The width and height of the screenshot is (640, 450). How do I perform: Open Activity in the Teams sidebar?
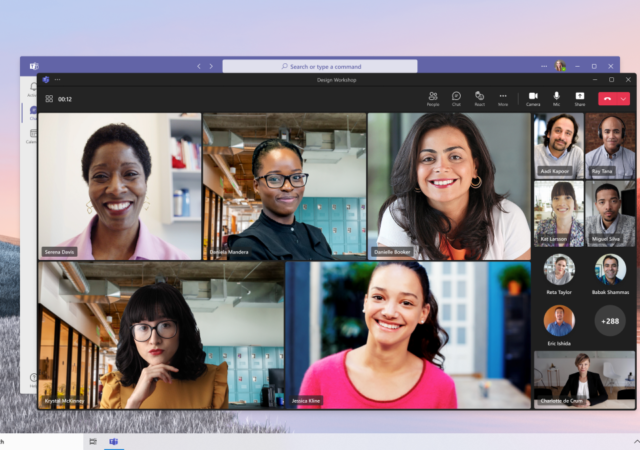tap(33, 89)
